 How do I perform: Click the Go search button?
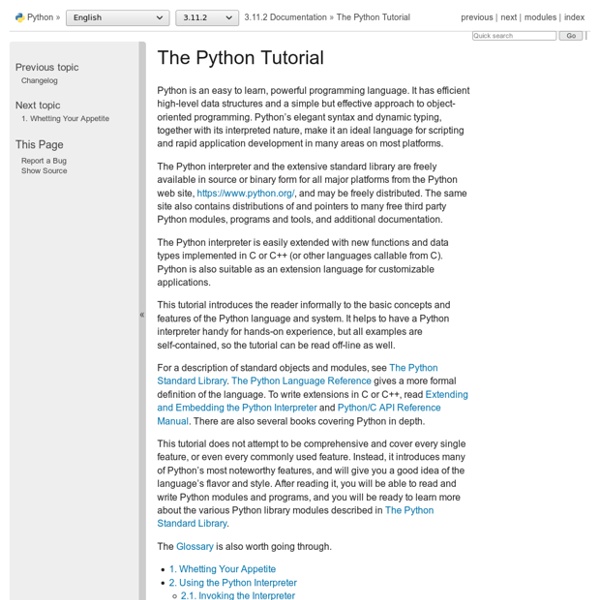point(571,36)
